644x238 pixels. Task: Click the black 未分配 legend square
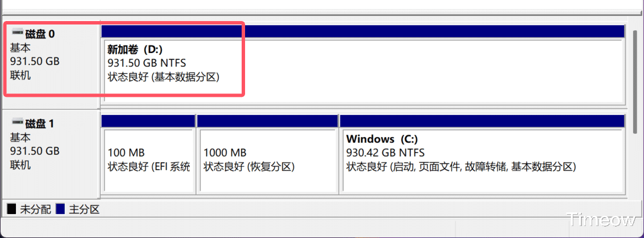coord(11,209)
